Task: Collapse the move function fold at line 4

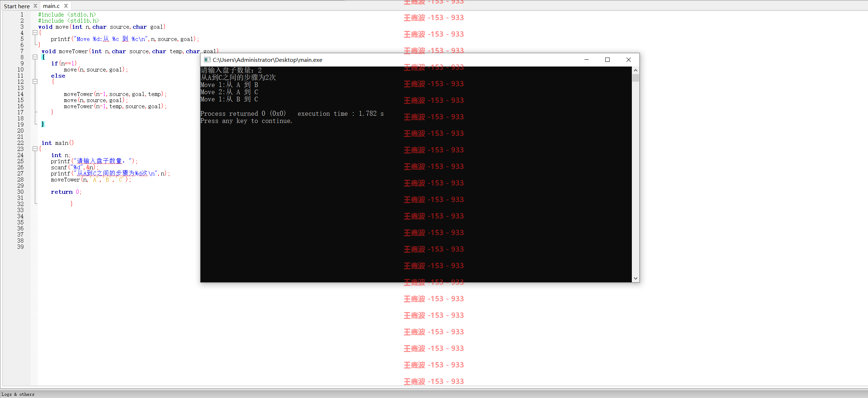Action: click(x=35, y=33)
